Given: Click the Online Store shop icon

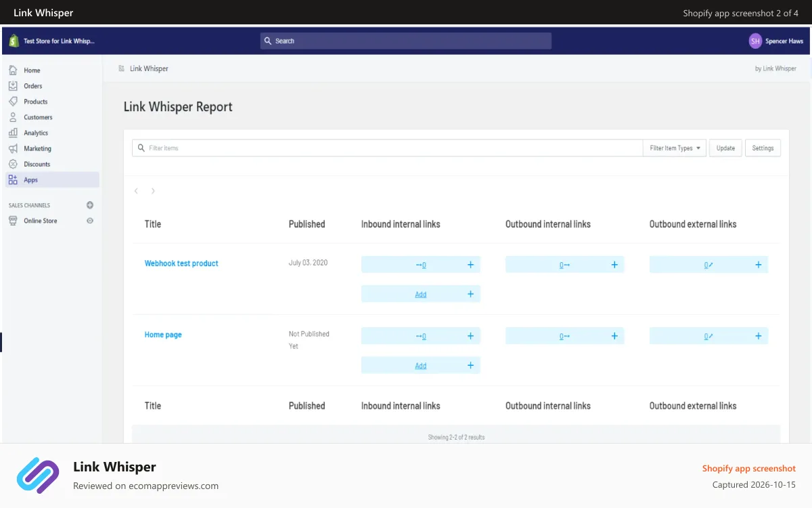Looking at the screenshot, I should [13, 221].
